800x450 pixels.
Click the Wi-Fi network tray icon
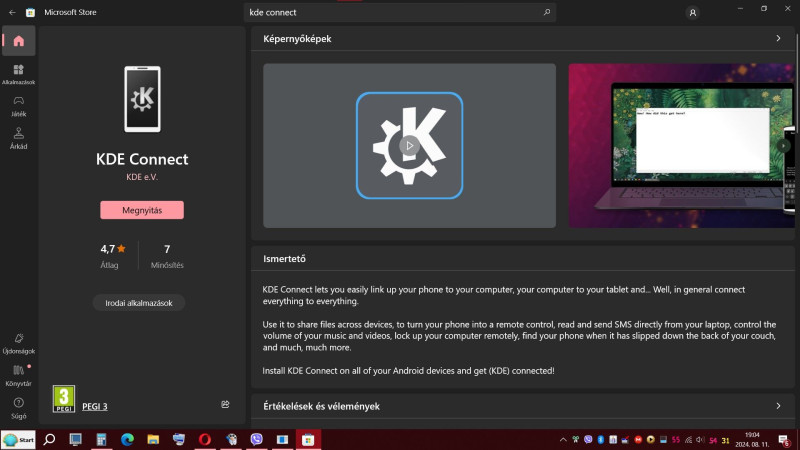coord(688,440)
